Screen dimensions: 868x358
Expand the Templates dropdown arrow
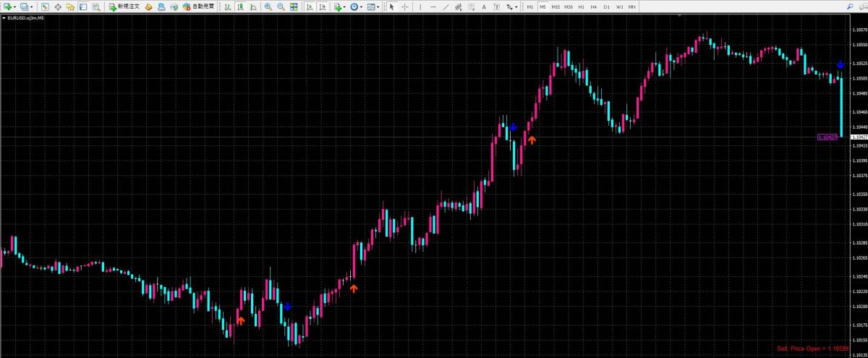pyautogui.click(x=378, y=7)
